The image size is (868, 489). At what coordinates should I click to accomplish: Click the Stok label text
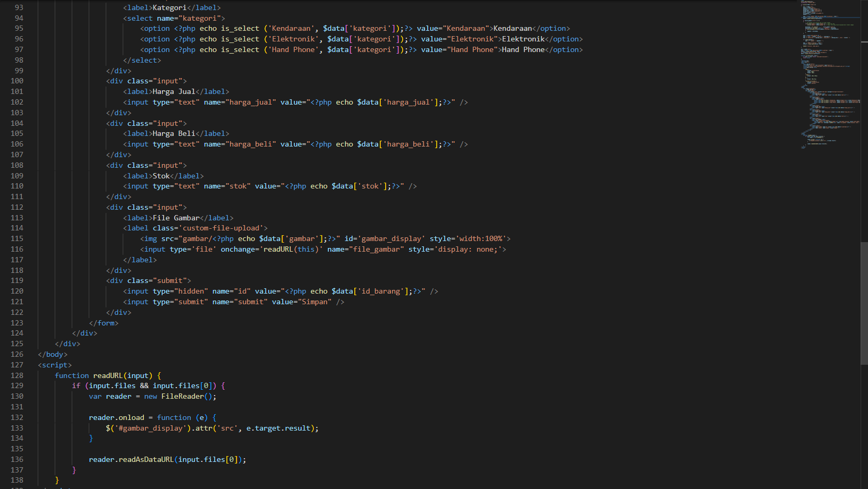tap(161, 176)
